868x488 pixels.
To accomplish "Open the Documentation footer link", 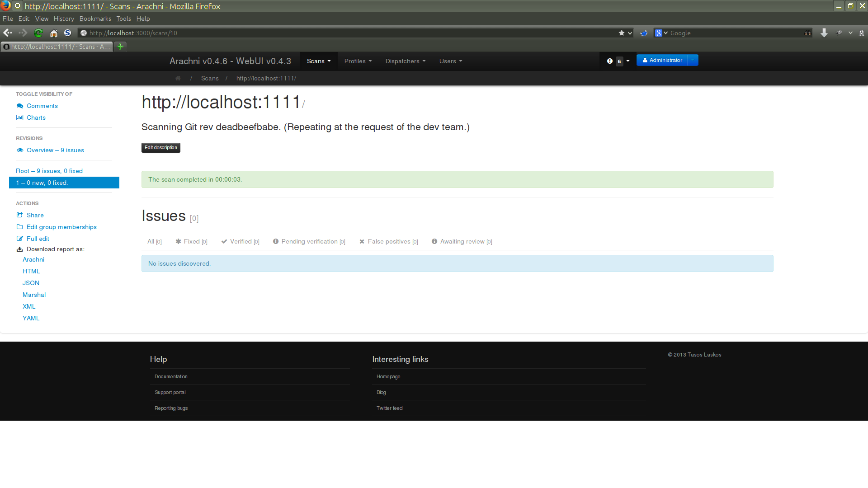I will (171, 376).
